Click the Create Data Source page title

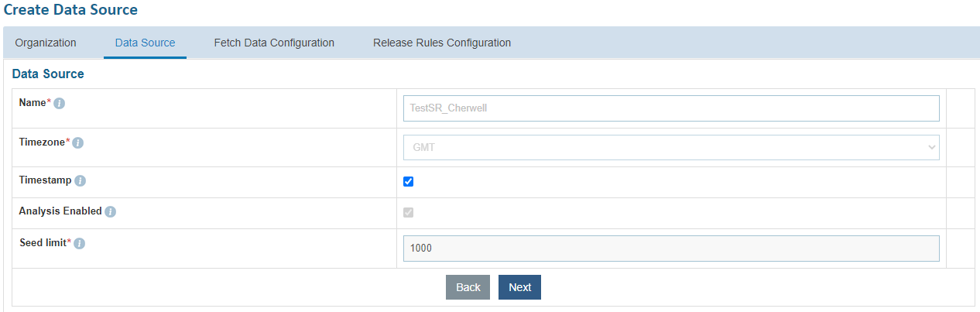tap(71, 10)
